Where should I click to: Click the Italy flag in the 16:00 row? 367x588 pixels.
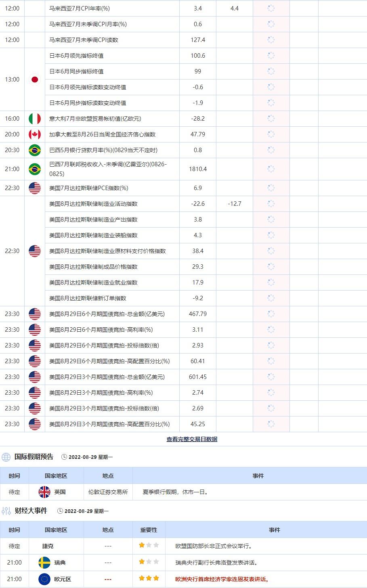[35, 119]
